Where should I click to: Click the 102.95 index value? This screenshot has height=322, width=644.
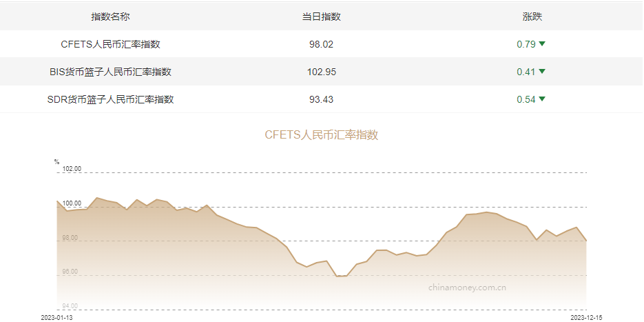[321, 72]
